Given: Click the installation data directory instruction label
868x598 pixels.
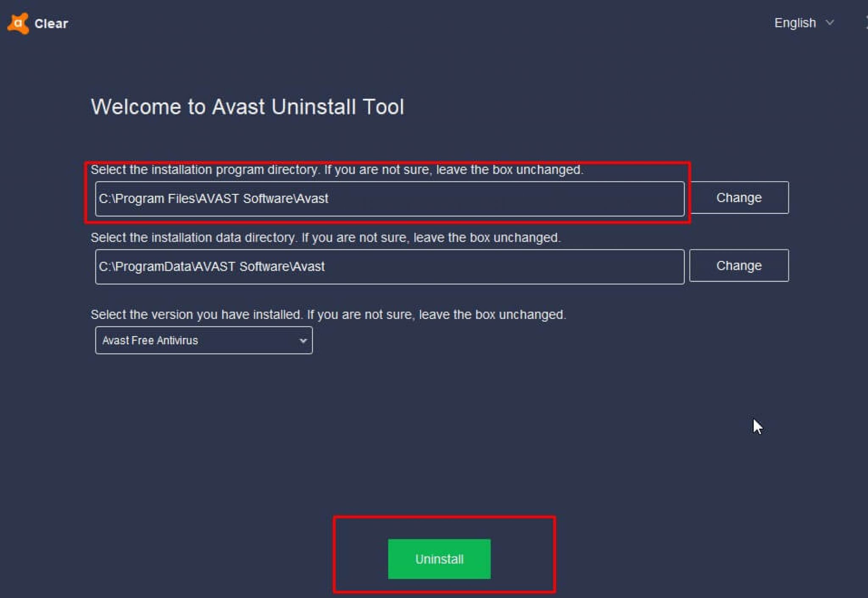Looking at the screenshot, I should (325, 238).
